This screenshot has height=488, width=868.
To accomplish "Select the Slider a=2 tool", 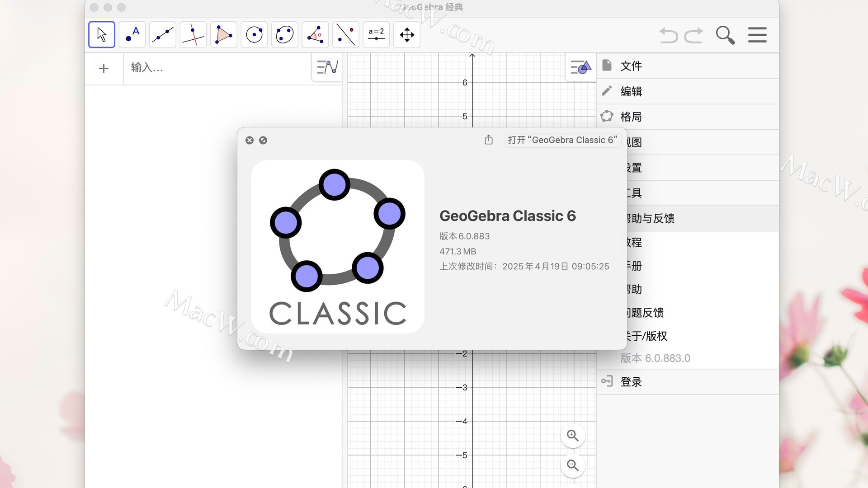I will coord(376,35).
